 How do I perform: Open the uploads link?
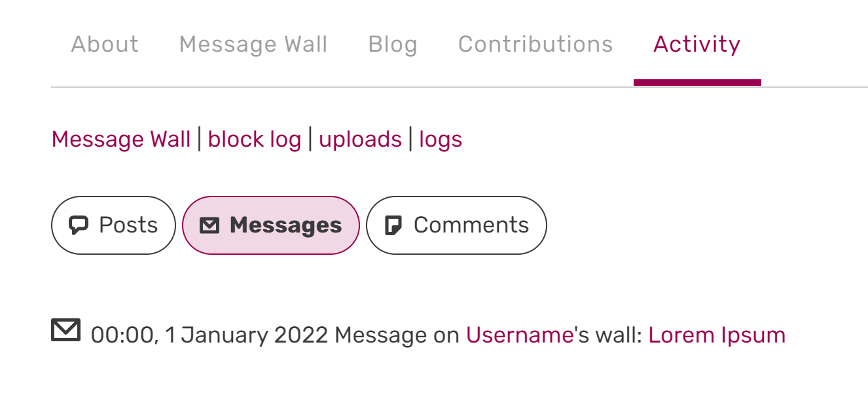click(x=361, y=140)
